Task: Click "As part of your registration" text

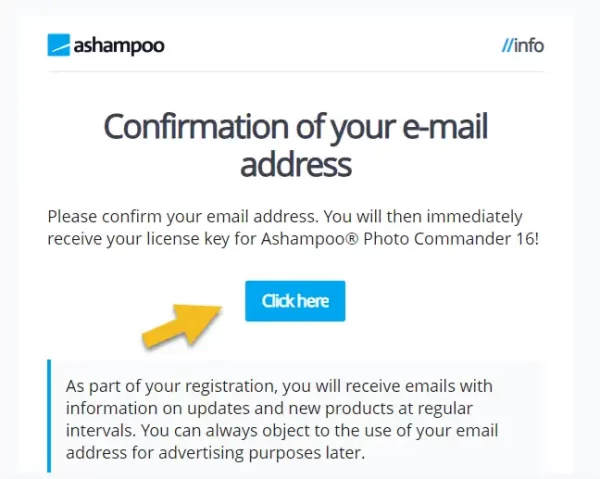Action: pos(171,386)
